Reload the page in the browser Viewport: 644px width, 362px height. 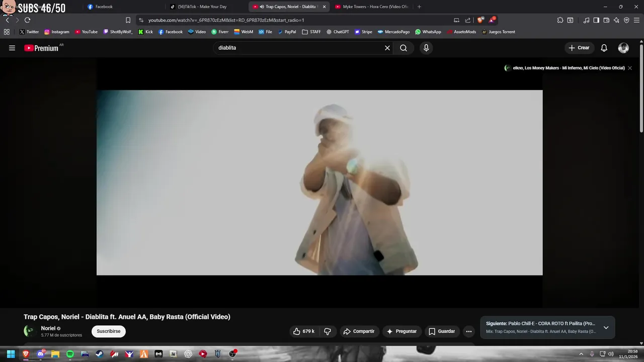pos(27,20)
